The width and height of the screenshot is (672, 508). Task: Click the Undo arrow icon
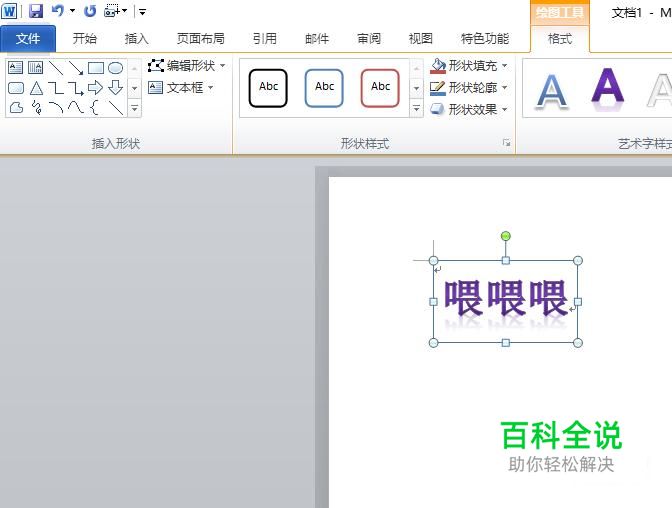click(x=58, y=11)
